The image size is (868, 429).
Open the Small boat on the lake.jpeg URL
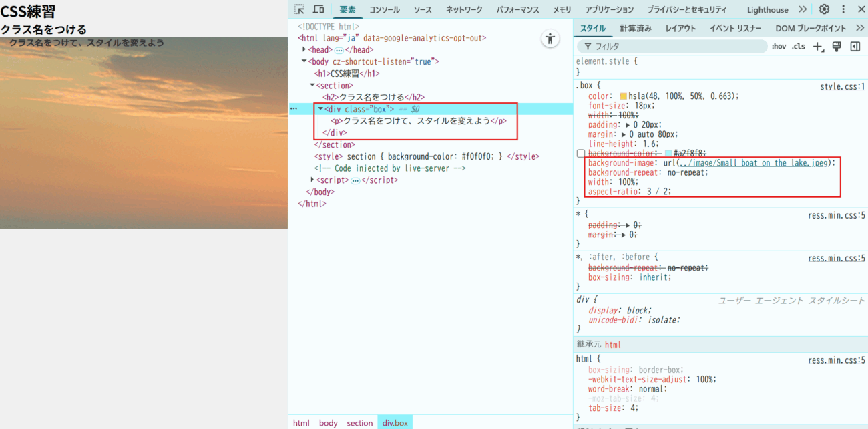[x=754, y=163]
